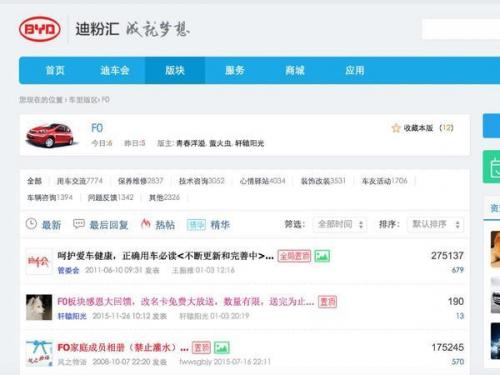Open the 服务 nav tab
500x375 pixels.
235,70
